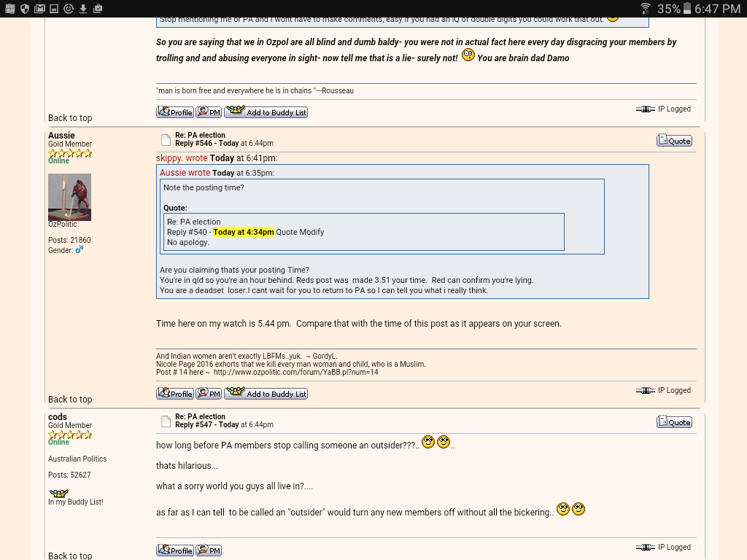Click IP Logged icon in Aussie's post
This screenshot has width=747, height=560.
(x=645, y=391)
